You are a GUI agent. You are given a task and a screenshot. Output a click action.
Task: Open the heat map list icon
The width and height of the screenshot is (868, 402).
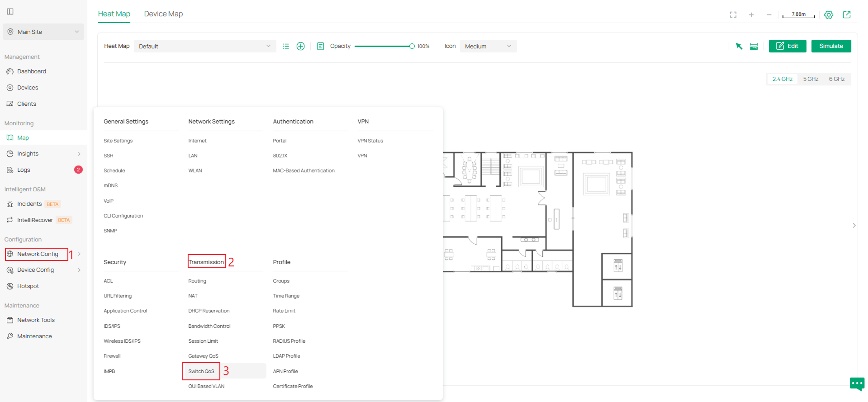pyautogui.click(x=286, y=46)
